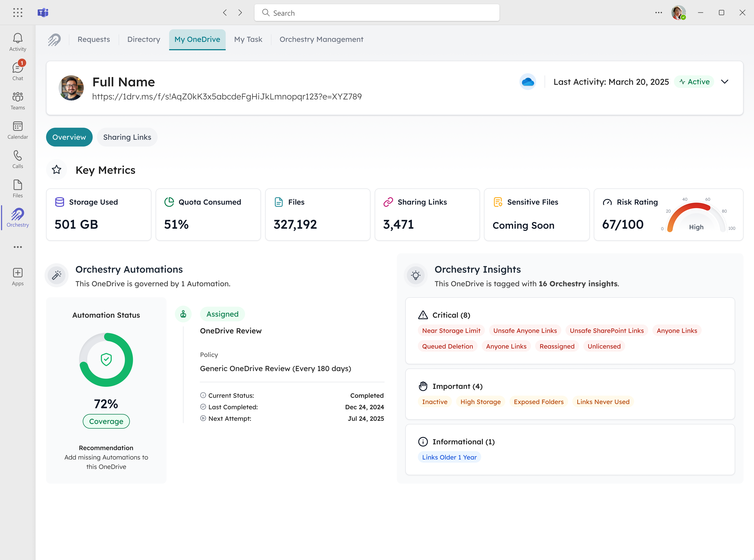Click inside the Search field
Screen dimensions: 754x560
[x=376, y=13]
